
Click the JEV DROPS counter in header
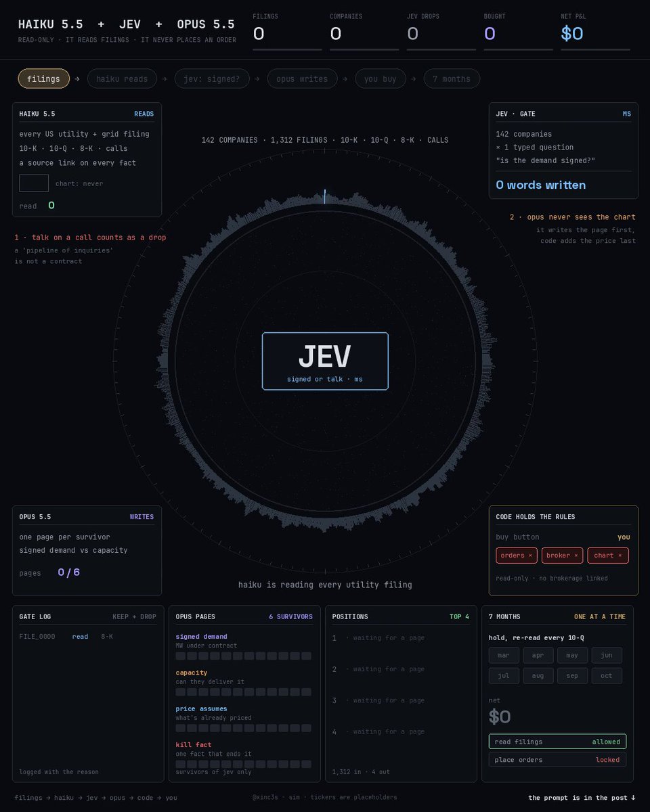(x=441, y=31)
